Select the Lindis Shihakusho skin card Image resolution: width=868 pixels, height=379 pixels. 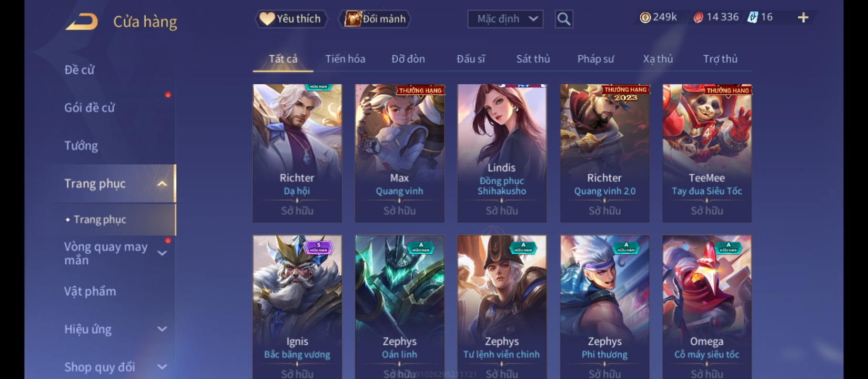[502, 153]
